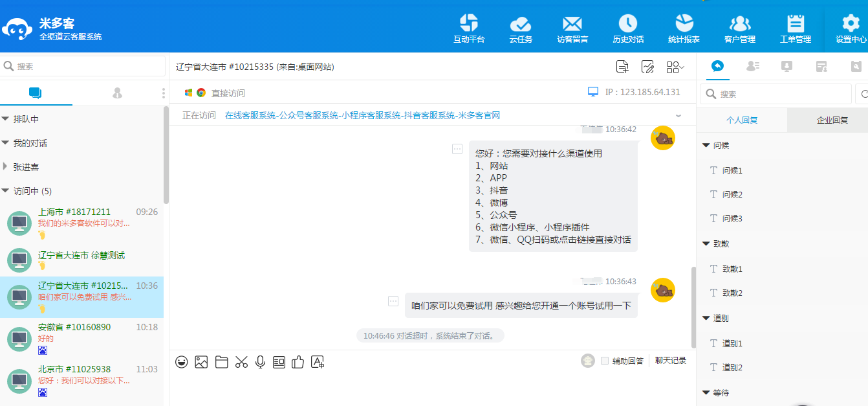Open 工单管理 ticket management
868x406 pixels.
[795, 28]
